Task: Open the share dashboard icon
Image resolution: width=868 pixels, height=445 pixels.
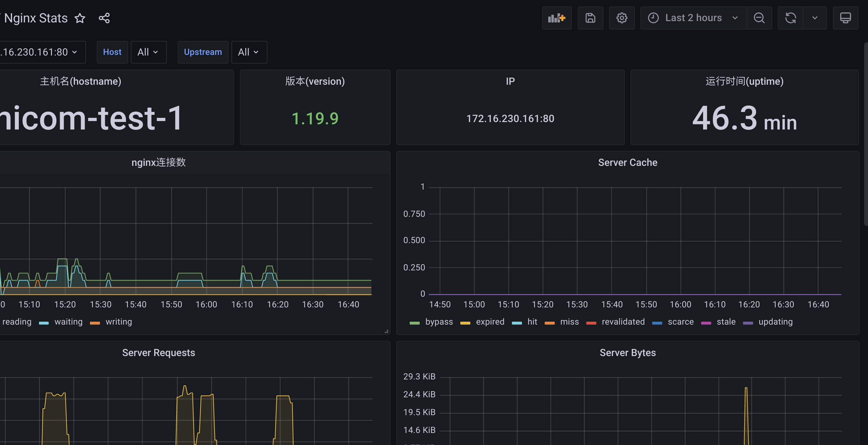Action: click(104, 18)
